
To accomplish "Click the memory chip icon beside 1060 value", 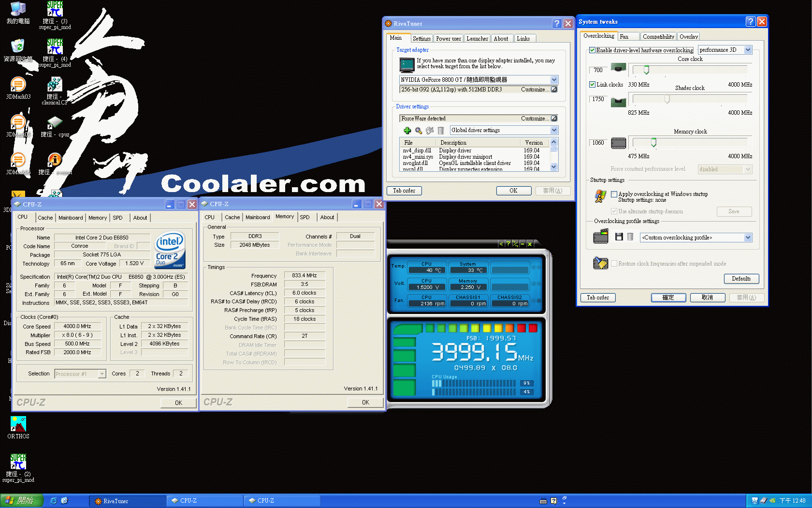I will point(619,143).
